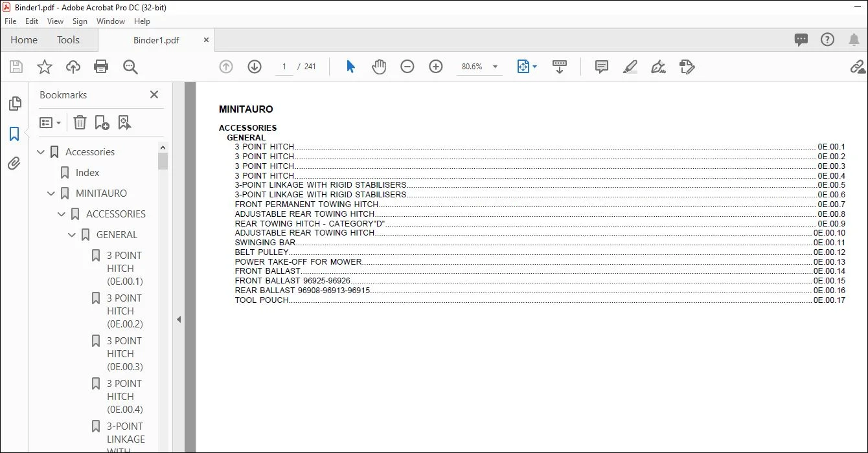Collapse the MINITAURO bookmark
The height and width of the screenshot is (453, 868).
point(52,193)
